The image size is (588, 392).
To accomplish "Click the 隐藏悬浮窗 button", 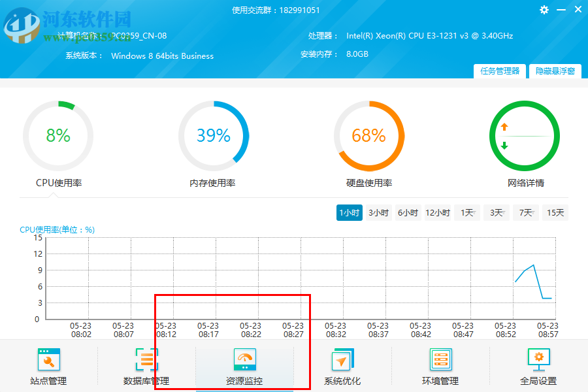I will [555, 71].
